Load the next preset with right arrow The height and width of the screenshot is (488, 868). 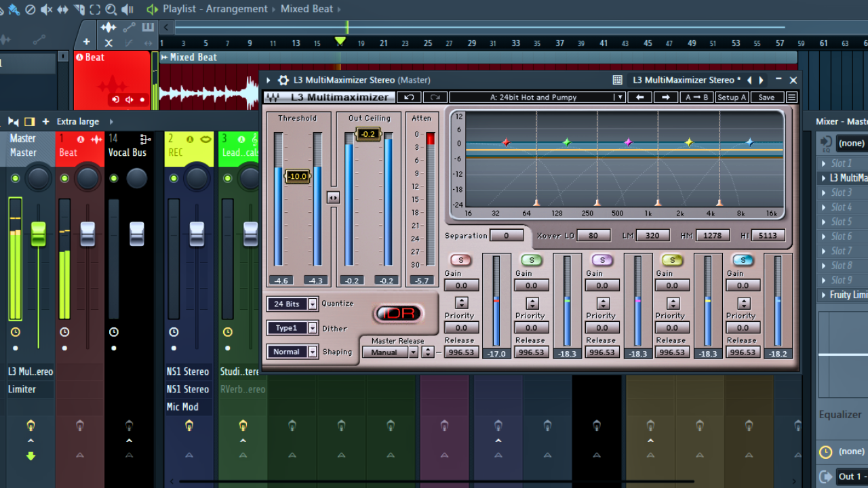[665, 98]
